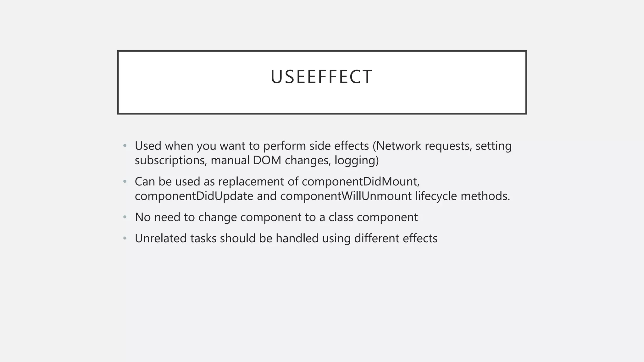Click the phrase 'different effects'
Screen dimensions: 644x362
tap(396, 239)
